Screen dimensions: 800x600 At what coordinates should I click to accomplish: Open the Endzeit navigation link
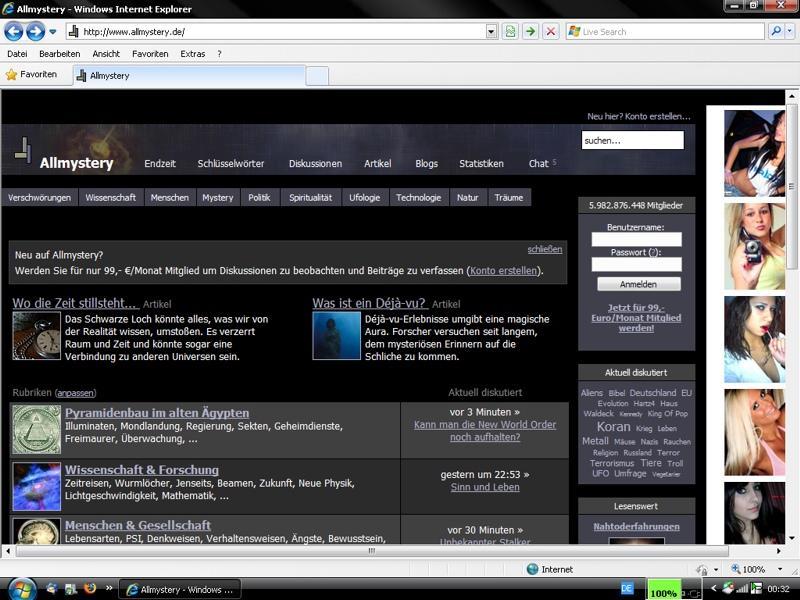160,164
